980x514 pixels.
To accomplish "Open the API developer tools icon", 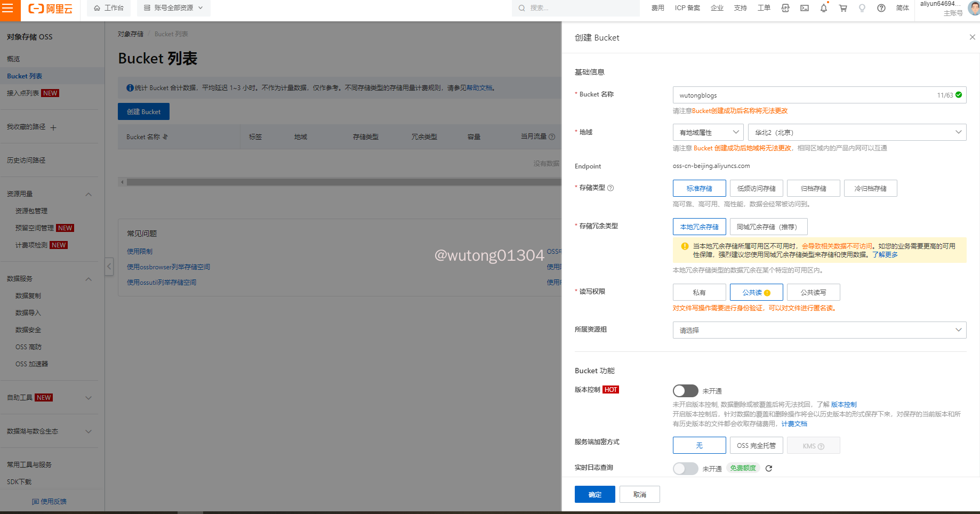I will pos(785,8).
